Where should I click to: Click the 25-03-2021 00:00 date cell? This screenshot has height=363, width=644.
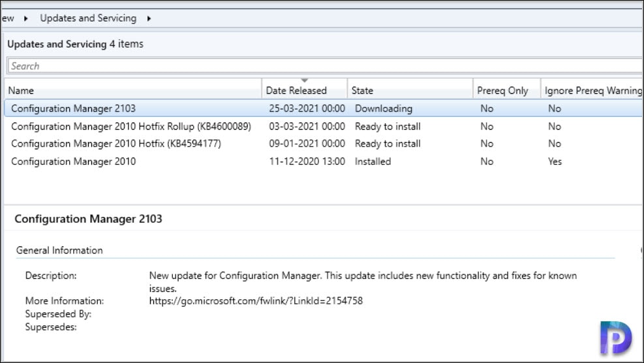307,108
